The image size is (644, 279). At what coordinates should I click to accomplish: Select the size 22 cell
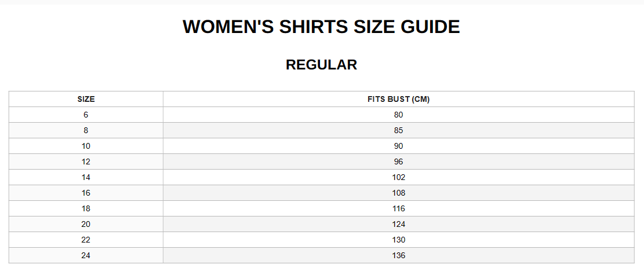86,240
